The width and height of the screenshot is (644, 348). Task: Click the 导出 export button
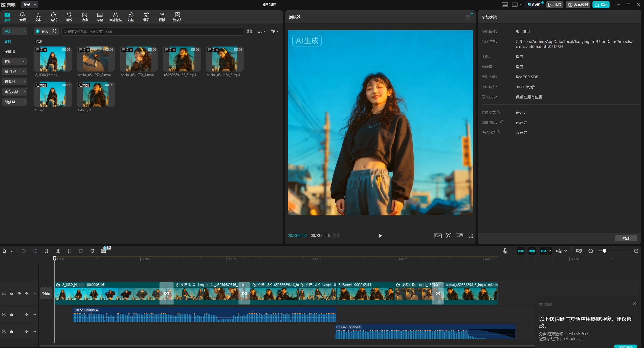point(601,5)
